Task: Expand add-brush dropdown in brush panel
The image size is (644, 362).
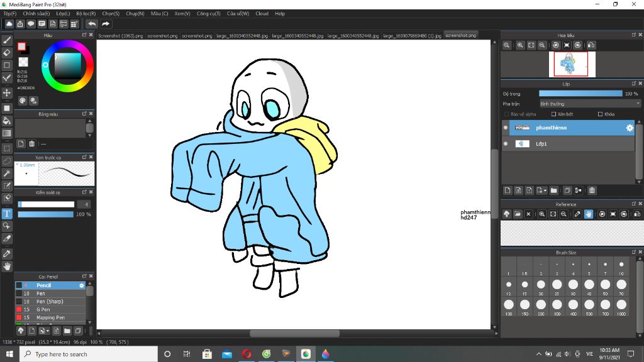Action: tap(48, 331)
